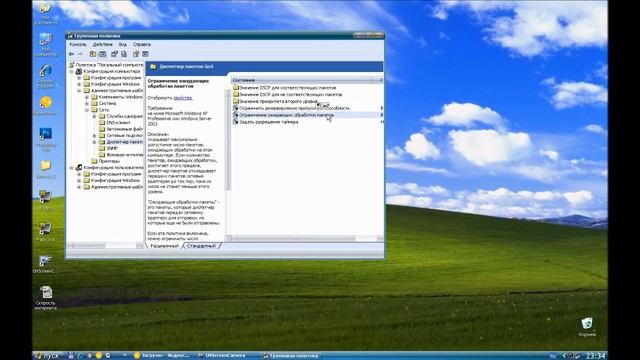Switch to the Расширенный tab
This screenshot has width=640, height=360.
pos(164,246)
